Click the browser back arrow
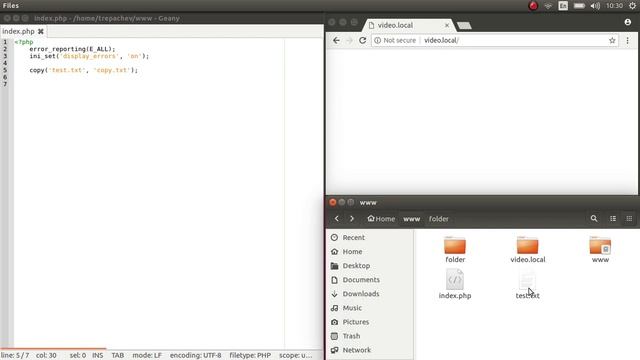 (x=336, y=40)
